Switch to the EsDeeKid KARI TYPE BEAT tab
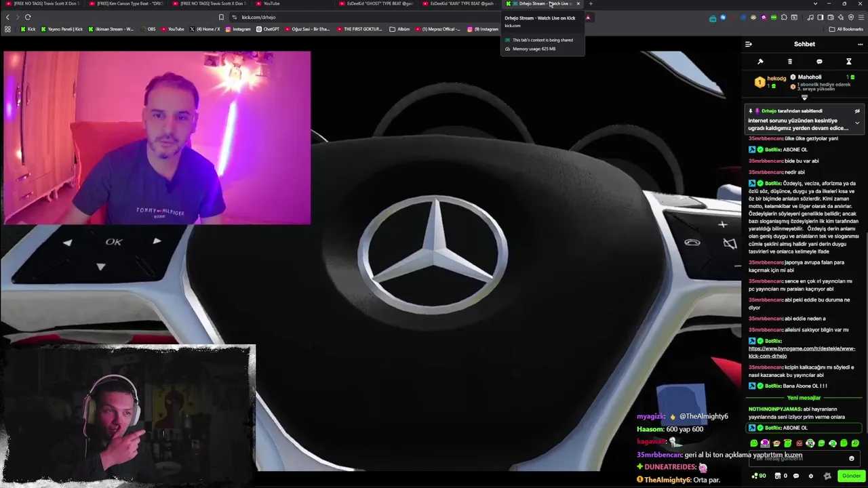 tap(460, 3)
